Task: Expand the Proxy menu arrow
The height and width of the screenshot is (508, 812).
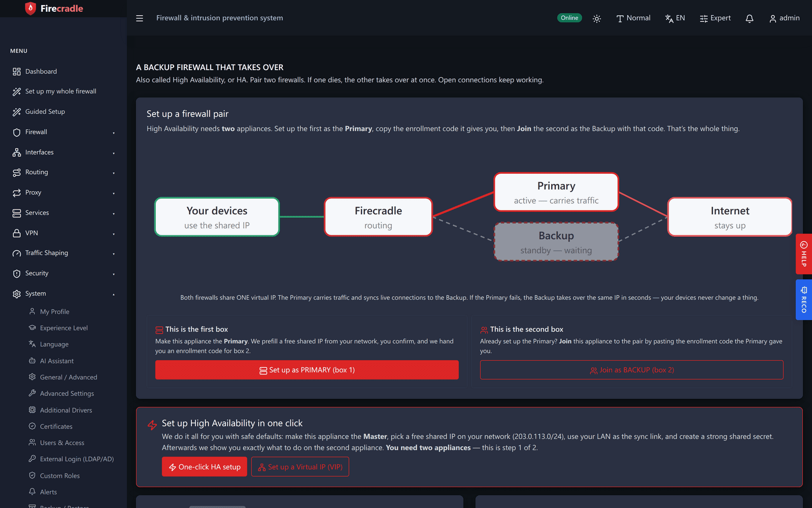Action: pos(114,193)
